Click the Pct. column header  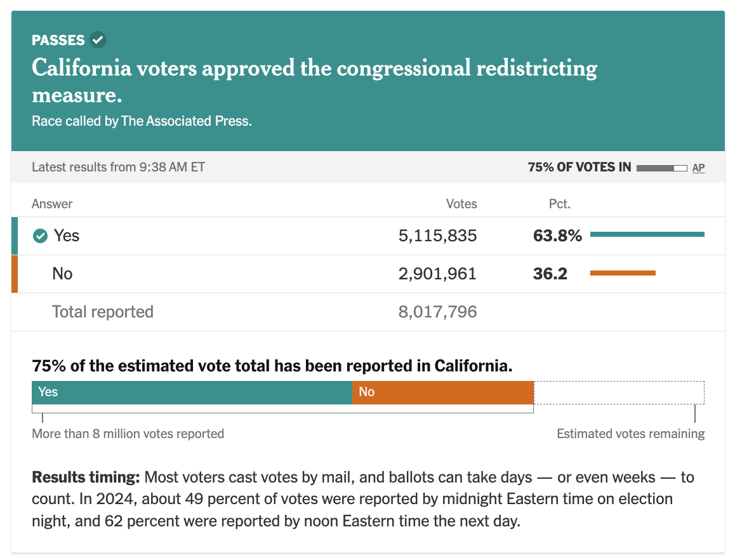pos(559,204)
